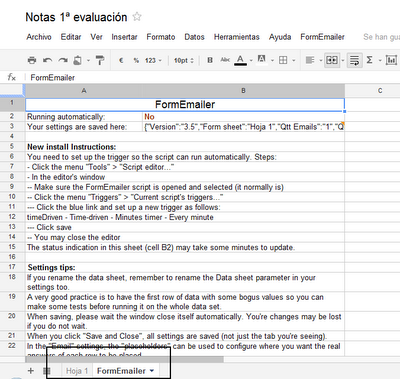Open the Datos menu
This screenshot has width=400, height=379.
pos(194,37)
